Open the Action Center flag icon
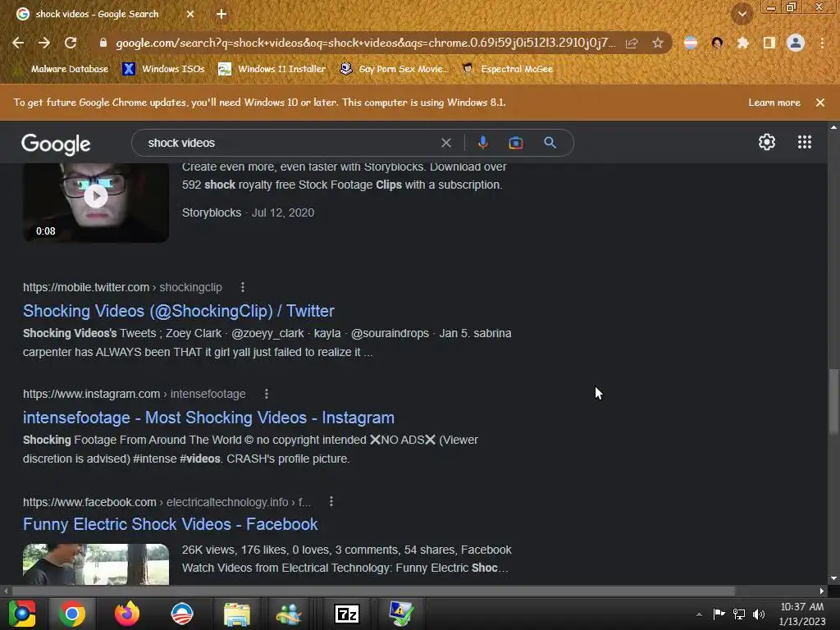The width and height of the screenshot is (840, 630). [x=719, y=614]
